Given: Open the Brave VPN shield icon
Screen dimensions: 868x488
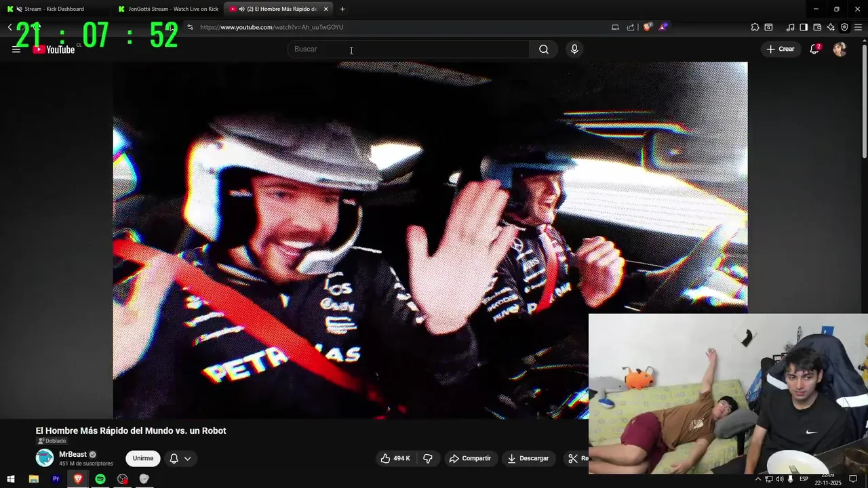Looking at the screenshot, I should [x=844, y=27].
